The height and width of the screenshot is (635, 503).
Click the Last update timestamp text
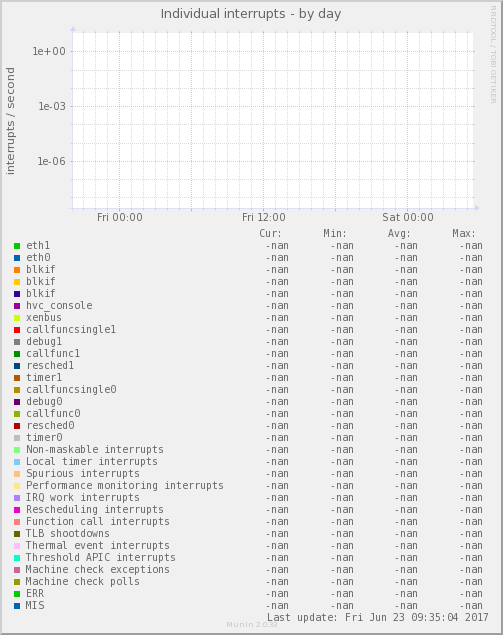378,617
